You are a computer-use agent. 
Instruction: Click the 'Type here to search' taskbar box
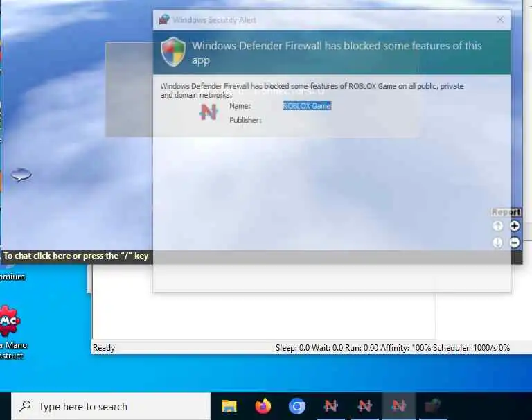[x=111, y=406]
